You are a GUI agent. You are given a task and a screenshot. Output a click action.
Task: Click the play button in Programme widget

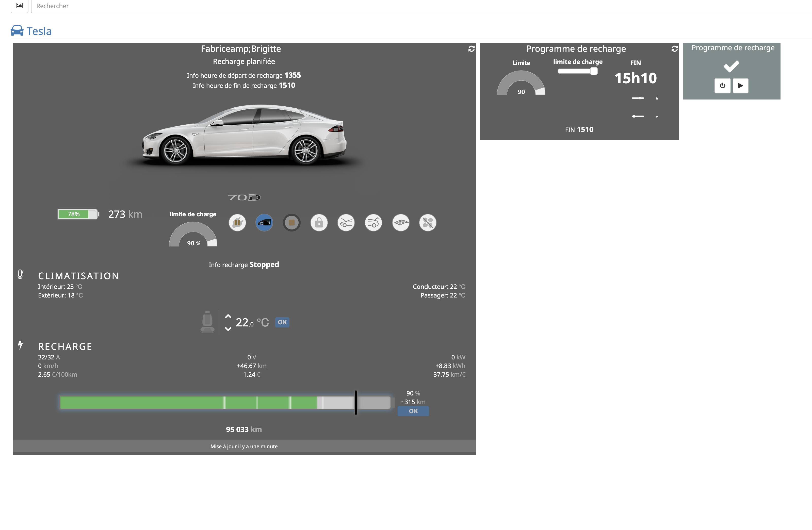pos(740,86)
